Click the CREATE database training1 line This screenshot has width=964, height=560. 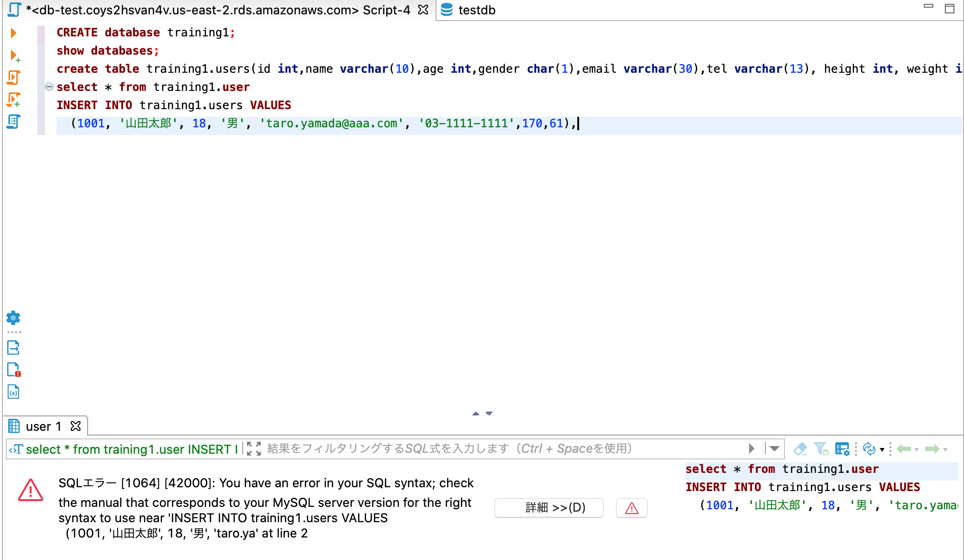146,33
